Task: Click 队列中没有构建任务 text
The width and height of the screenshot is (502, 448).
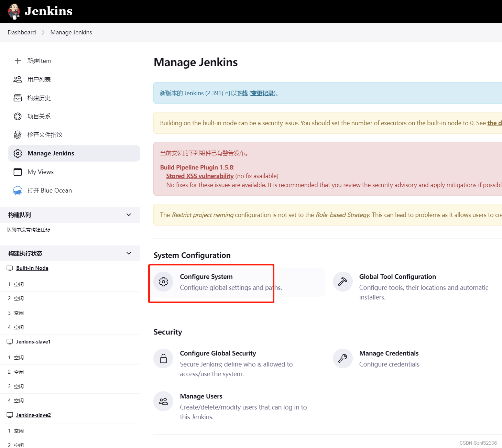Action: coord(29,230)
